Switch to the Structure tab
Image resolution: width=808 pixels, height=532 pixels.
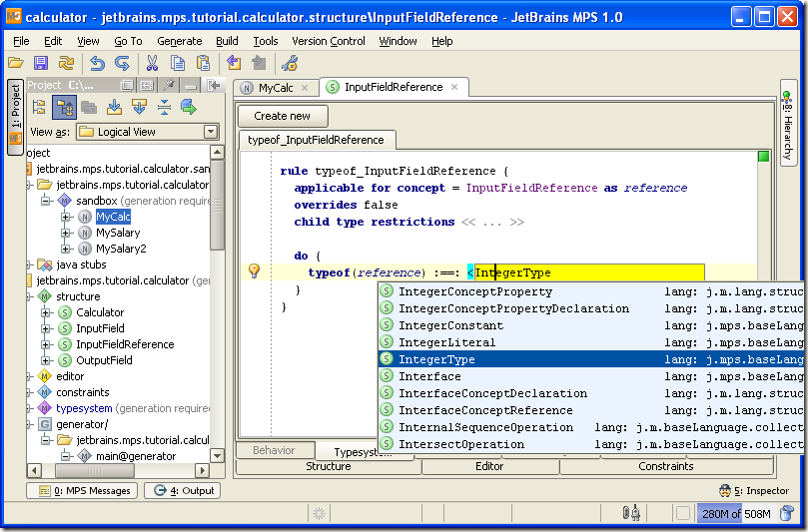coord(329,466)
